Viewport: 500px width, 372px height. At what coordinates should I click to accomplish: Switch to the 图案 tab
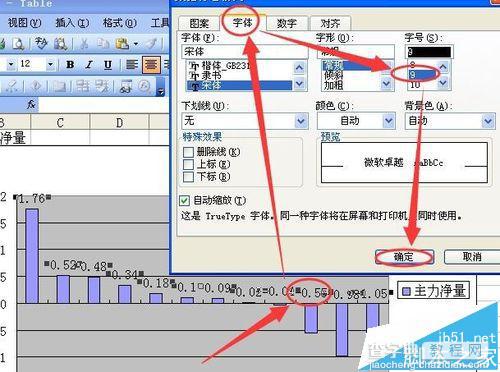point(199,23)
